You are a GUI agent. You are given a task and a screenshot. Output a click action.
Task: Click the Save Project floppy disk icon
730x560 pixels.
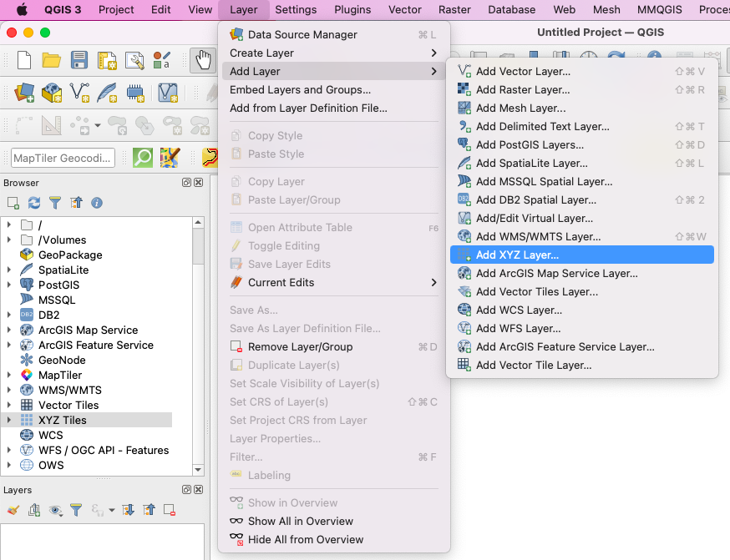(x=79, y=60)
